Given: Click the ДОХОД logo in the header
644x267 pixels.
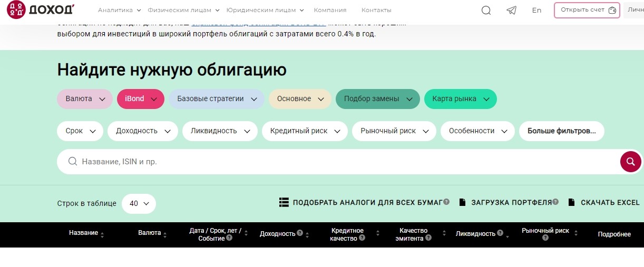Looking at the screenshot, I should tap(41, 10).
